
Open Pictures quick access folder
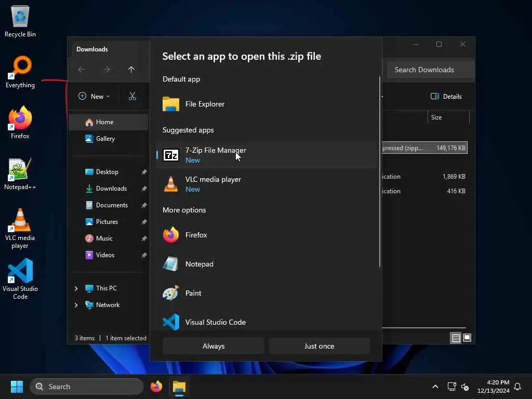click(109, 221)
